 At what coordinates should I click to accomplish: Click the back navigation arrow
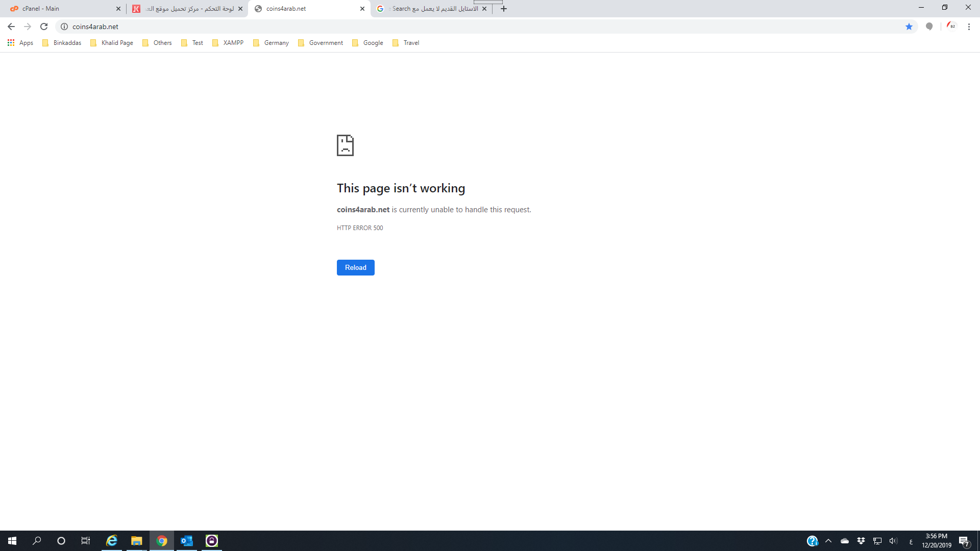(11, 27)
